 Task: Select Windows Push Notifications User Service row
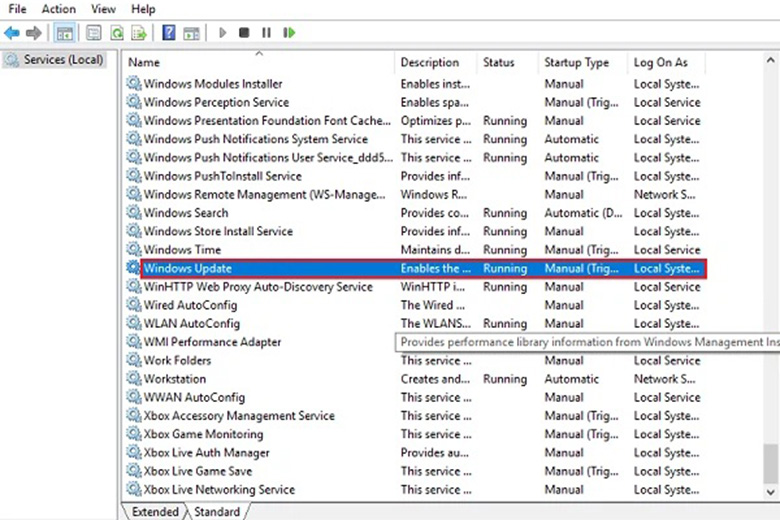(268, 157)
